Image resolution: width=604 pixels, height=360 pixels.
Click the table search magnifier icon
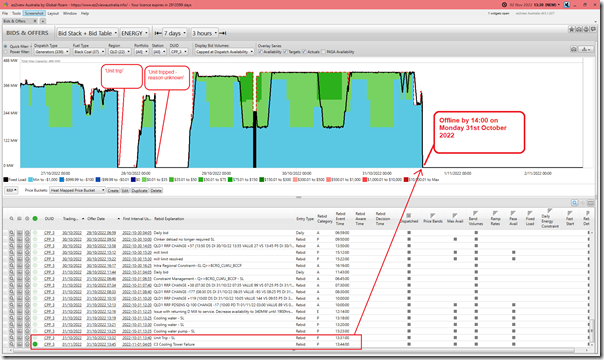[574, 203]
